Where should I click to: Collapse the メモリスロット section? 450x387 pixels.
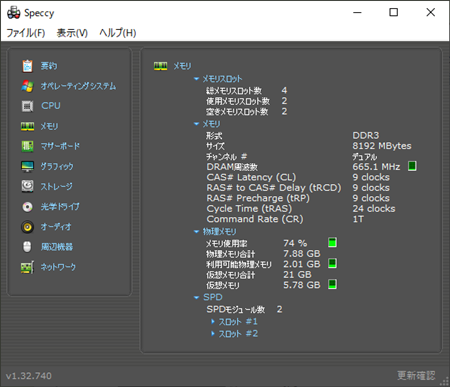[x=196, y=79]
